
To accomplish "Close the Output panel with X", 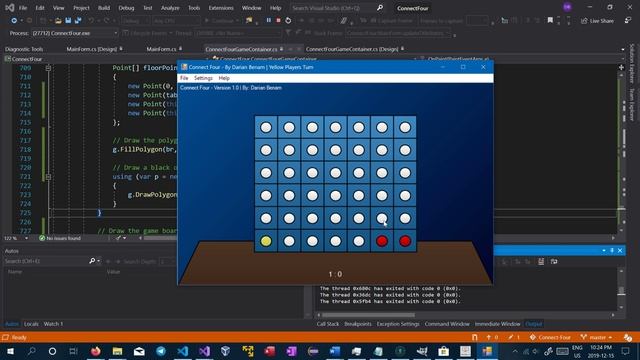I will click(x=620, y=250).
